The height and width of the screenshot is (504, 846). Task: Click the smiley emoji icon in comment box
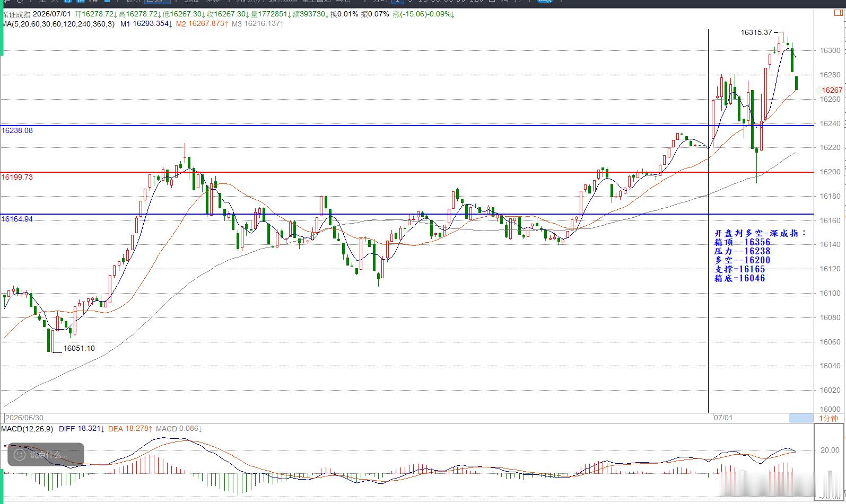point(19,455)
